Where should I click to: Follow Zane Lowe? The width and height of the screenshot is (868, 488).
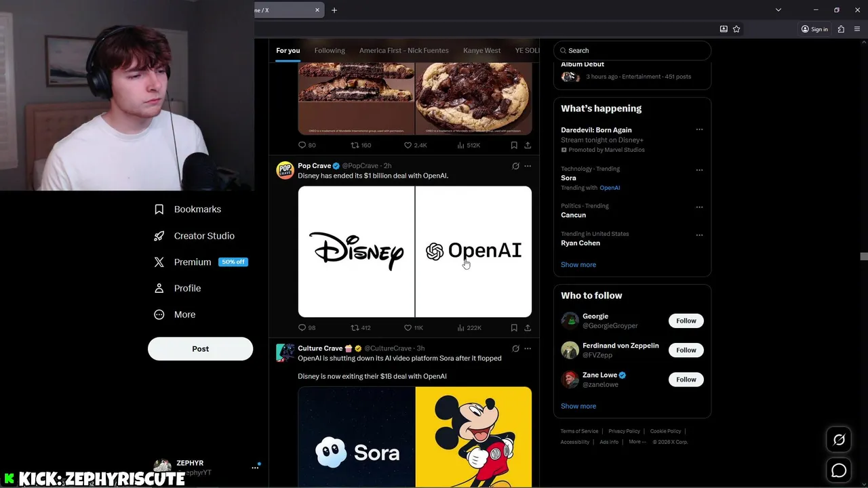point(686,380)
